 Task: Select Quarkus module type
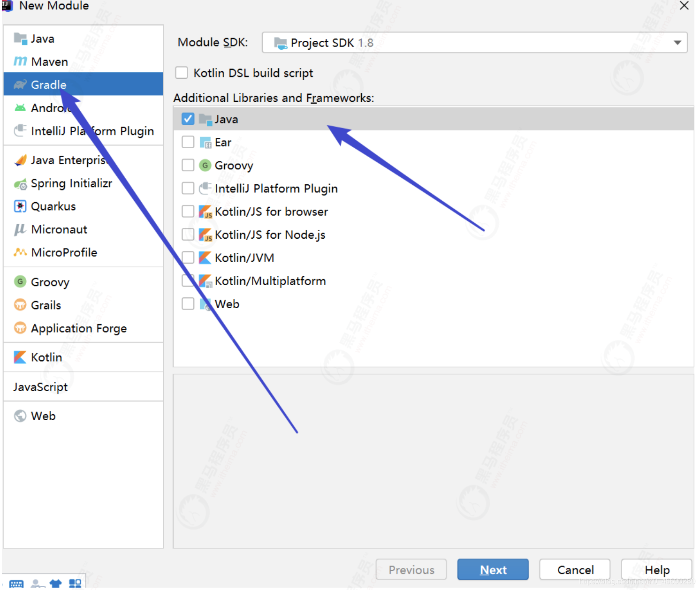point(84,206)
